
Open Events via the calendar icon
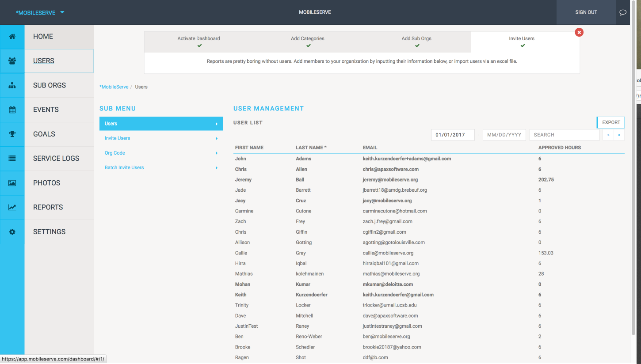pyautogui.click(x=12, y=110)
